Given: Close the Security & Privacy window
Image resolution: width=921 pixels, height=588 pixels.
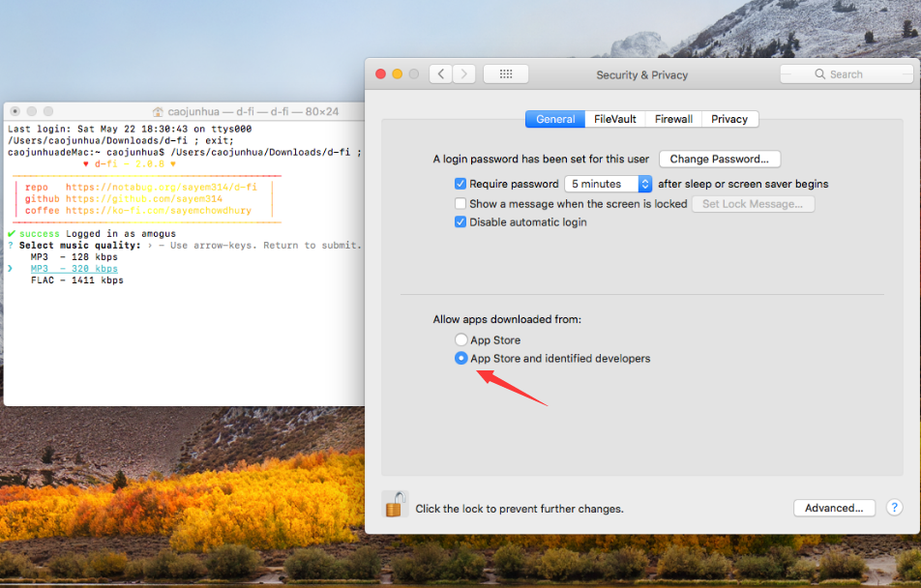Looking at the screenshot, I should click(380, 74).
